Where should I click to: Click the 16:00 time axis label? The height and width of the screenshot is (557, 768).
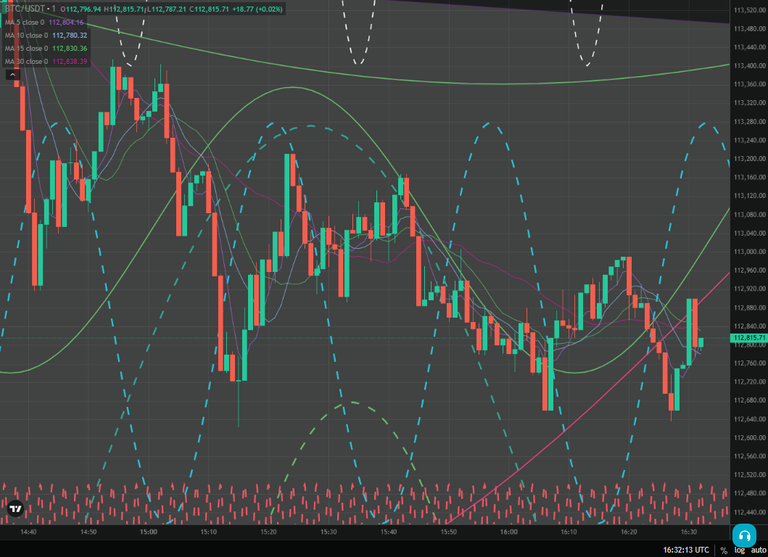509,532
